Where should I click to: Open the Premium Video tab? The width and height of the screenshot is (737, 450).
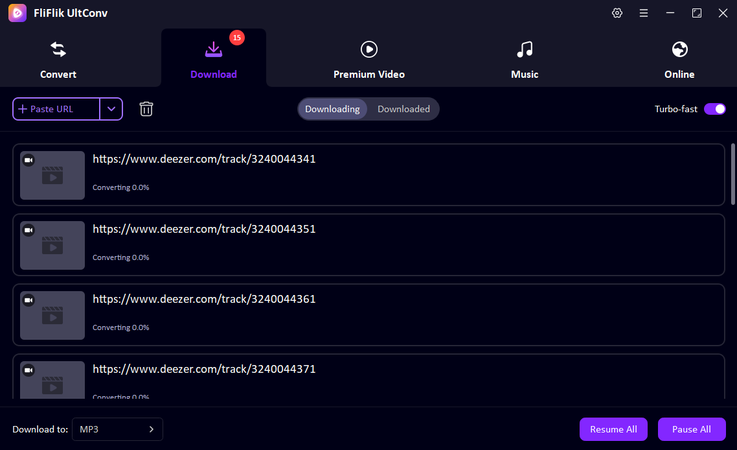click(x=369, y=58)
